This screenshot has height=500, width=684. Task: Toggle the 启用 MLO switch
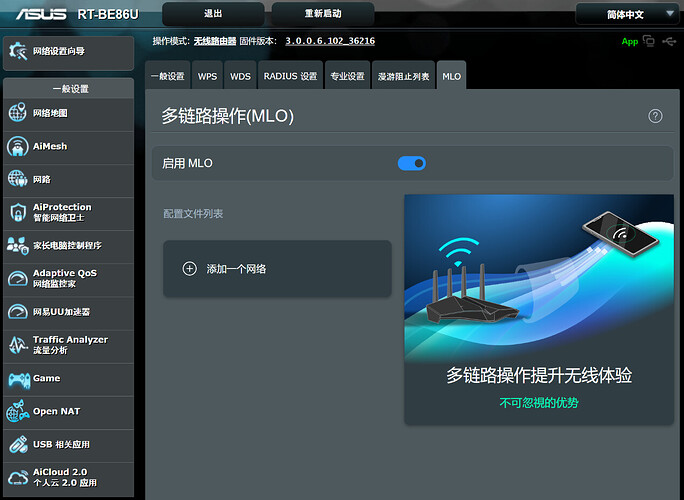click(x=411, y=163)
